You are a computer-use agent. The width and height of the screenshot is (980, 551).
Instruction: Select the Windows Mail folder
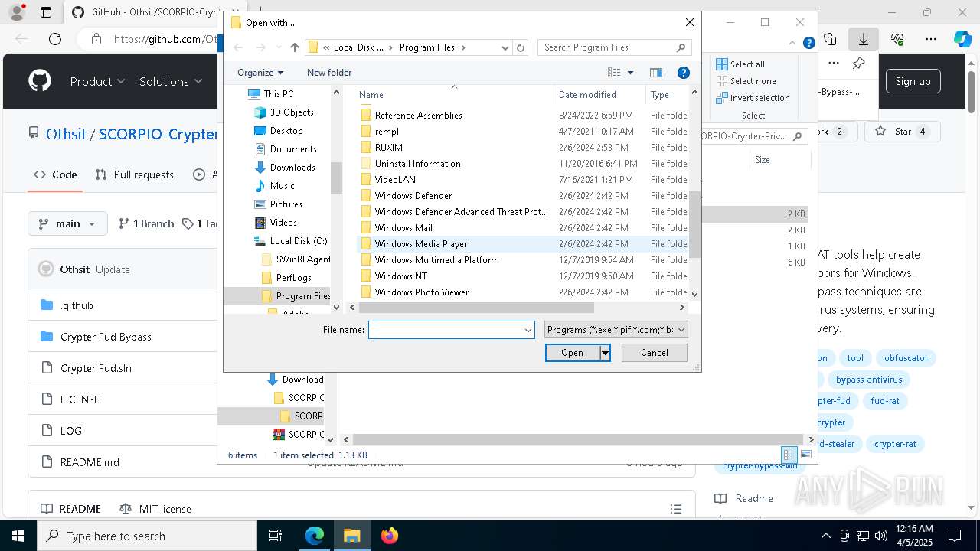(403, 228)
